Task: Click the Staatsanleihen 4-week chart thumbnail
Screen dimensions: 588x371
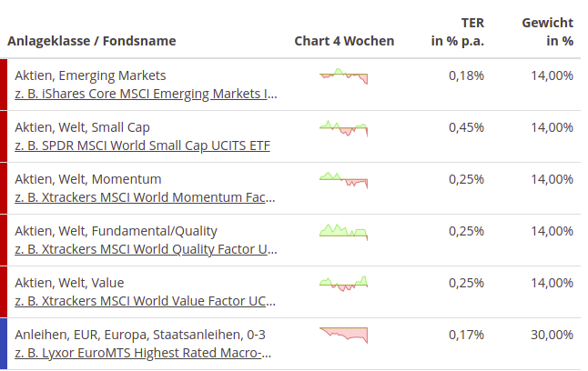Action: (344, 335)
